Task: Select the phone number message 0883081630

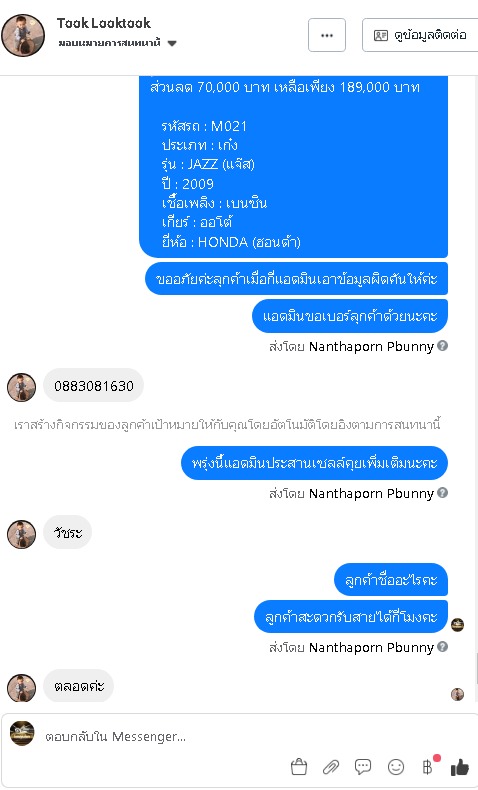Action: click(x=94, y=386)
